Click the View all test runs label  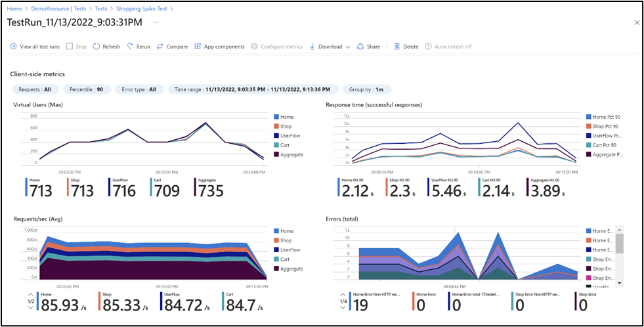40,47
